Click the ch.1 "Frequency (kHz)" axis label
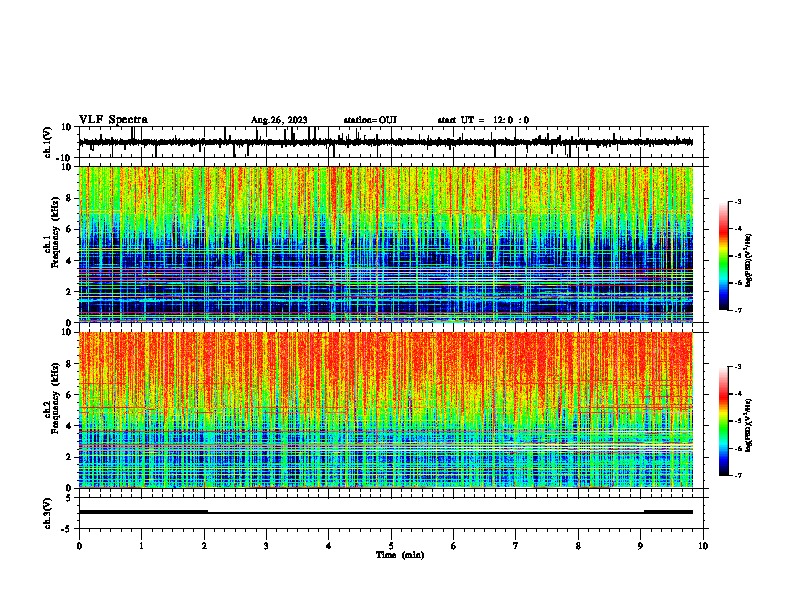The height and width of the screenshot is (612, 792). pyautogui.click(x=56, y=233)
